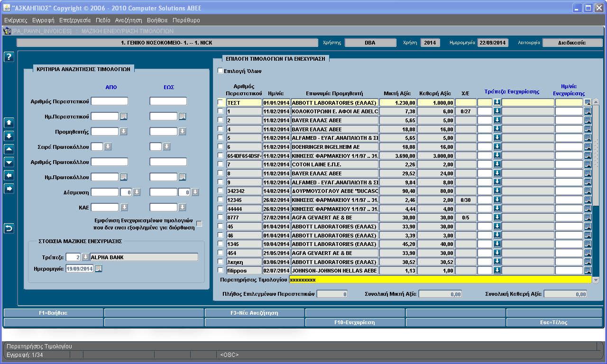607x364 pixels.
Task: Open the Πεδίο menu
Action: [x=103, y=20]
